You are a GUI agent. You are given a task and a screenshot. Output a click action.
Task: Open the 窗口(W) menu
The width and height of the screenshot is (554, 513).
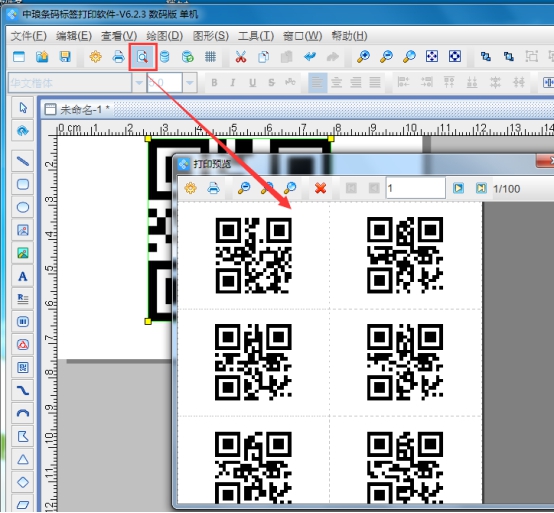pyautogui.click(x=302, y=36)
